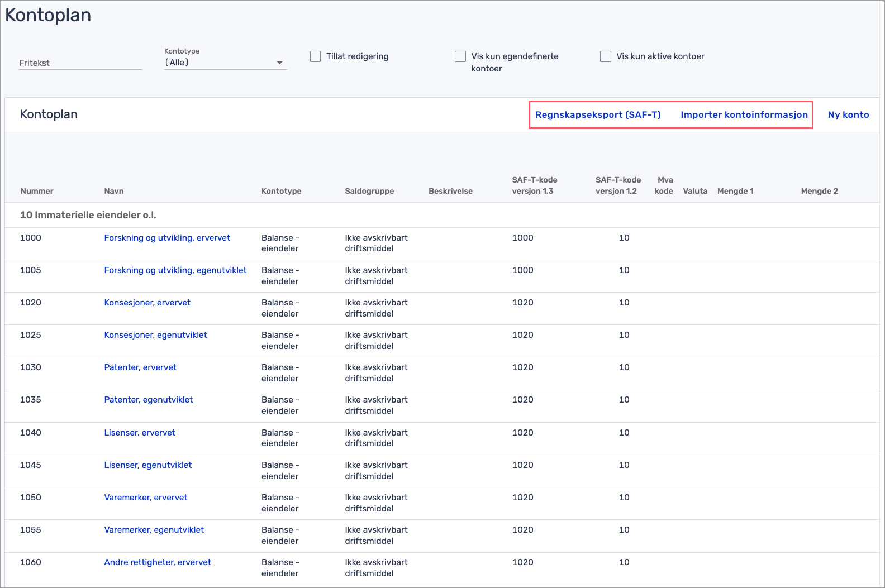This screenshot has width=885, height=588.
Task: Open account Forskning og utvikling, ervervet
Action: pos(167,238)
